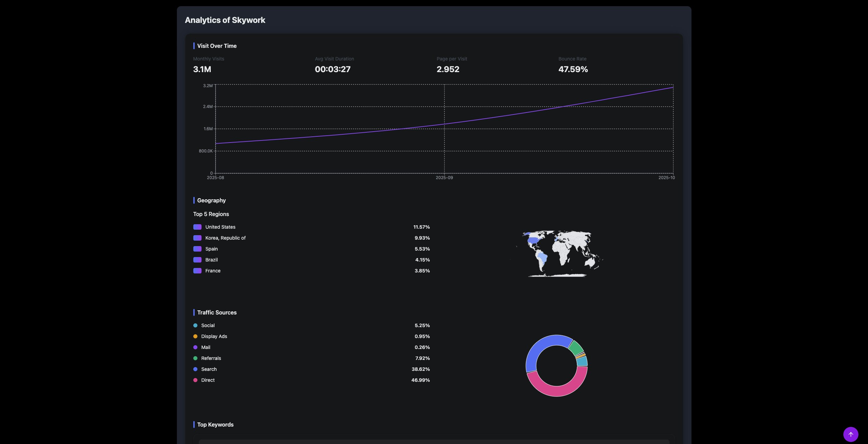868x444 pixels.
Task: Click the 2025-09 timeline marker label
Action: click(x=444, y=178)
